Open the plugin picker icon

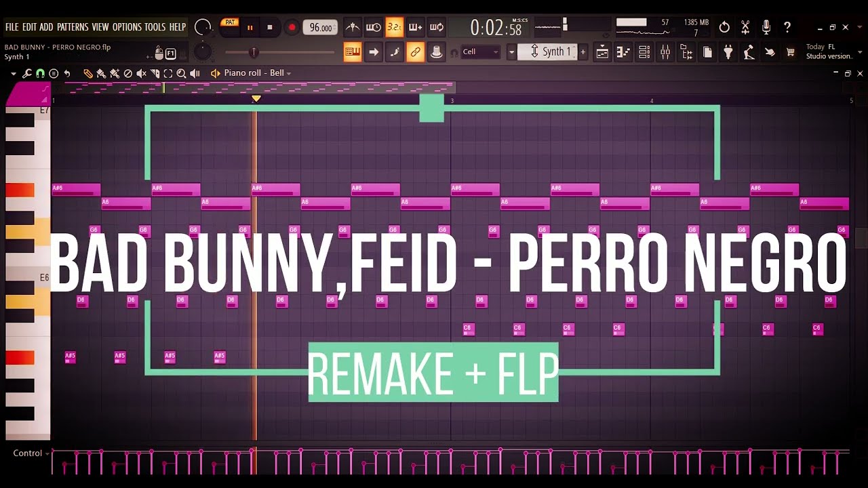(728, 52)
